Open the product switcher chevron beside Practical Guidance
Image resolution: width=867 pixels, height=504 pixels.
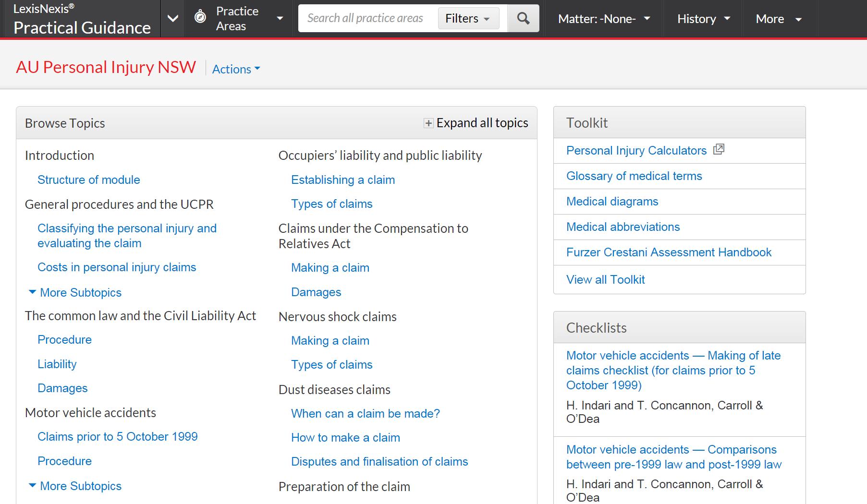173,19
